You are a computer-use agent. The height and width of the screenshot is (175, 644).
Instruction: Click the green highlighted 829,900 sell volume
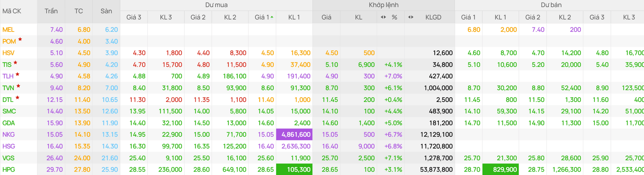[500, 169]
